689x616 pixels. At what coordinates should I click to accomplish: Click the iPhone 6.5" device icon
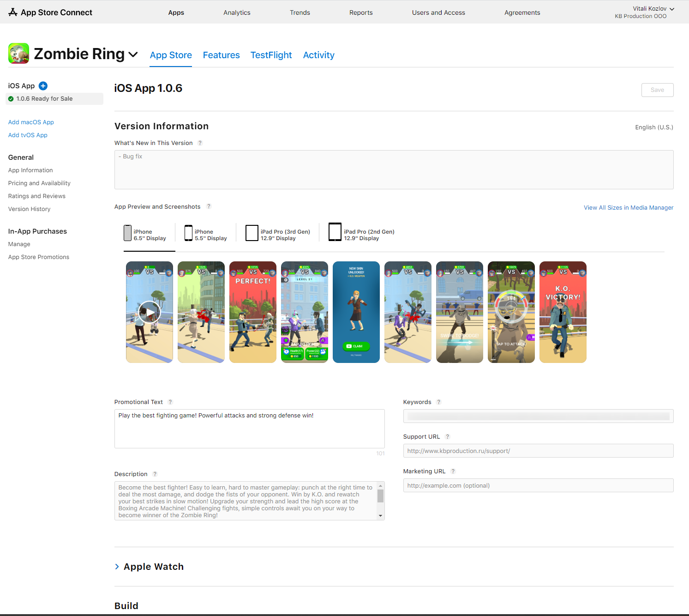tap(127, 233)
